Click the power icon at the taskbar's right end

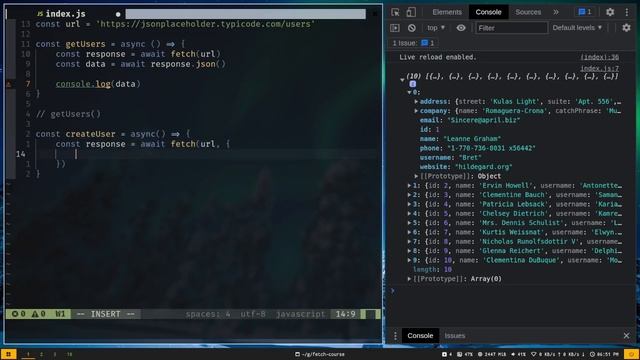(632, 354)
